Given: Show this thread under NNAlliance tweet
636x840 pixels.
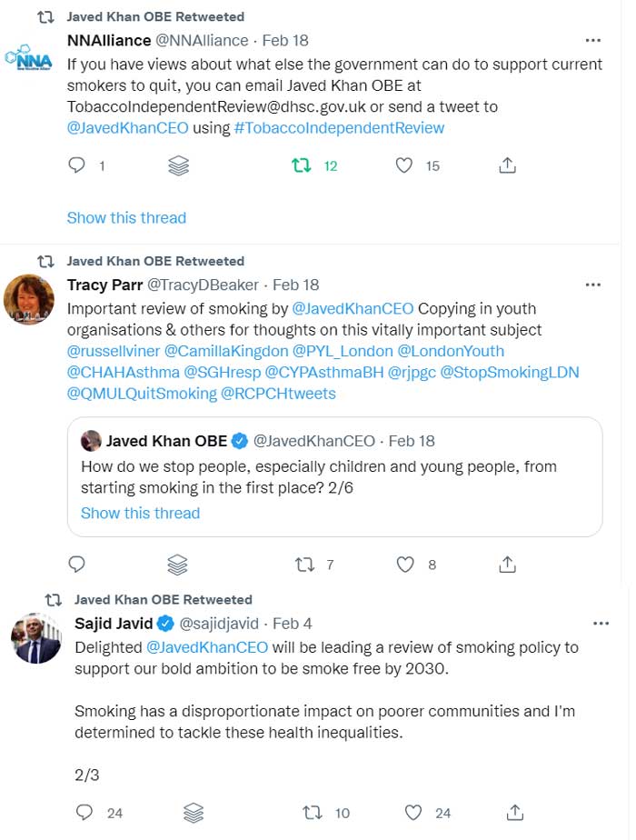Looking at the screenshot, I should click(126, 217).
